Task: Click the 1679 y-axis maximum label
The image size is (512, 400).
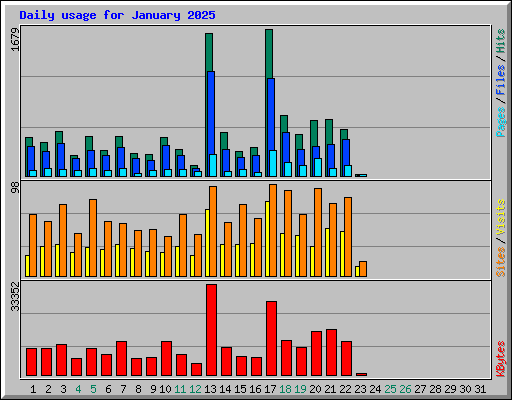Action: (x=15, y=40)
